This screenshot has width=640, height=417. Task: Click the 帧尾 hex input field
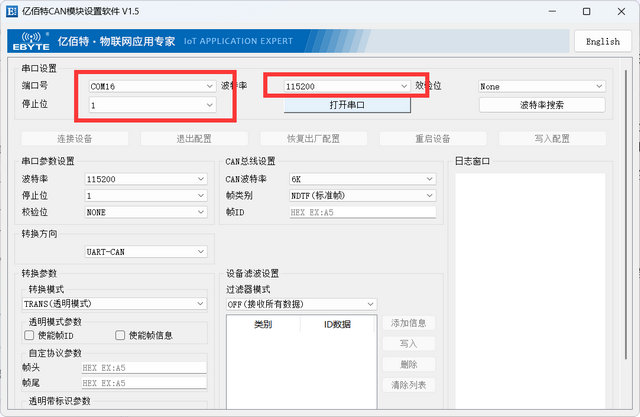click(144, 383)
